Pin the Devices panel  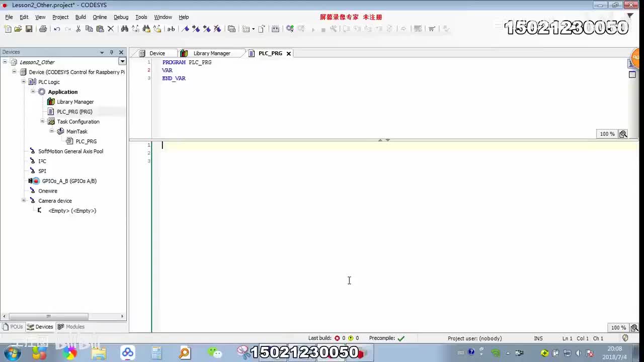(x=111, y=52)
